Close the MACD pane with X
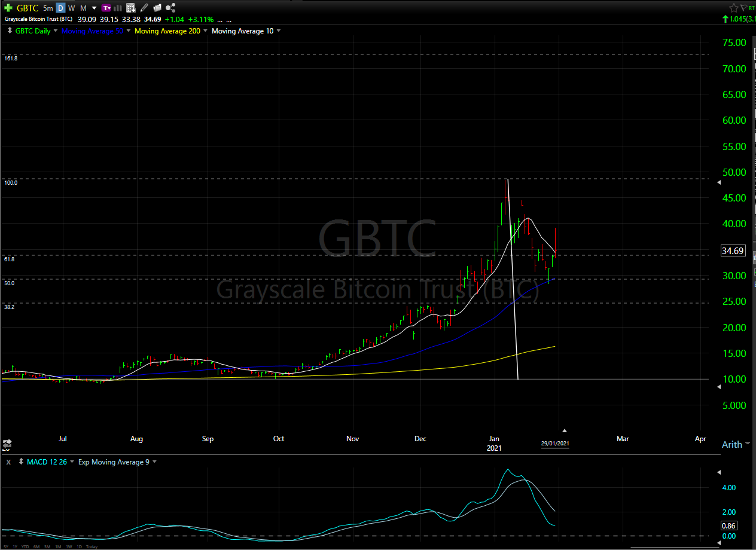Viewport: 756px width, 550px height. tap(8, 462)
